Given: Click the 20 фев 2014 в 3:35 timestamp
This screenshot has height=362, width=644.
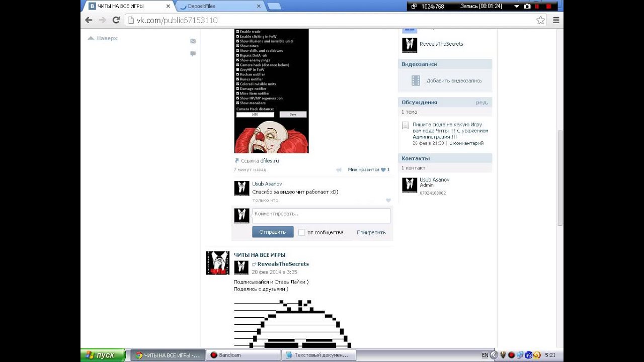Looking at the screenshot, I should pyautogui.click(x=274, y=272).
